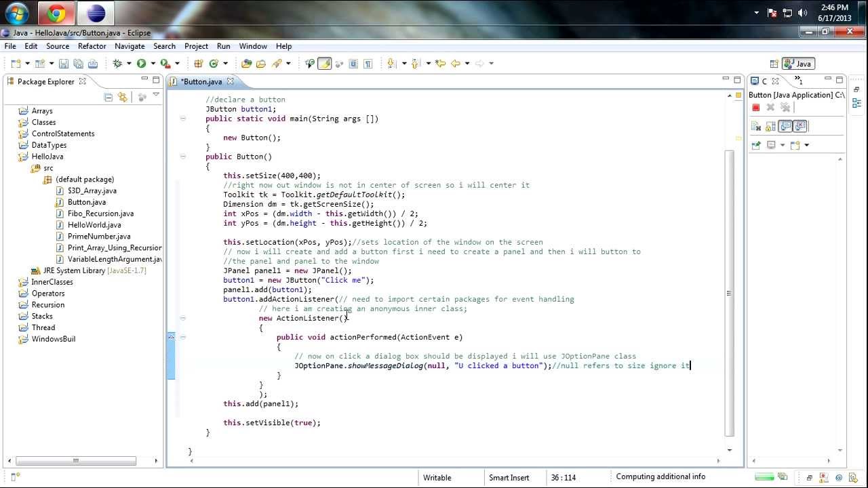Click the Save All toolbar icon
This screenshot has height=488, width=868.
coord(79,64)
